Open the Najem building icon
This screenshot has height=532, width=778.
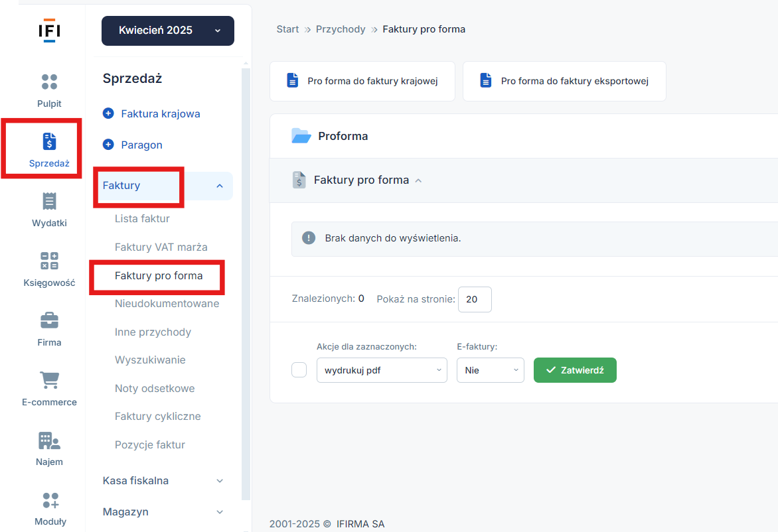coord(49,440)
